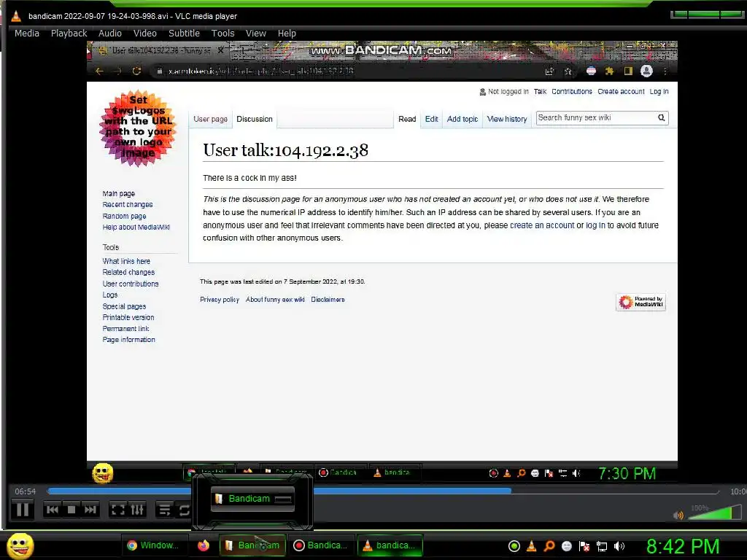Open the View menu
The image size is (747, 560).
[x=256, y=34]
